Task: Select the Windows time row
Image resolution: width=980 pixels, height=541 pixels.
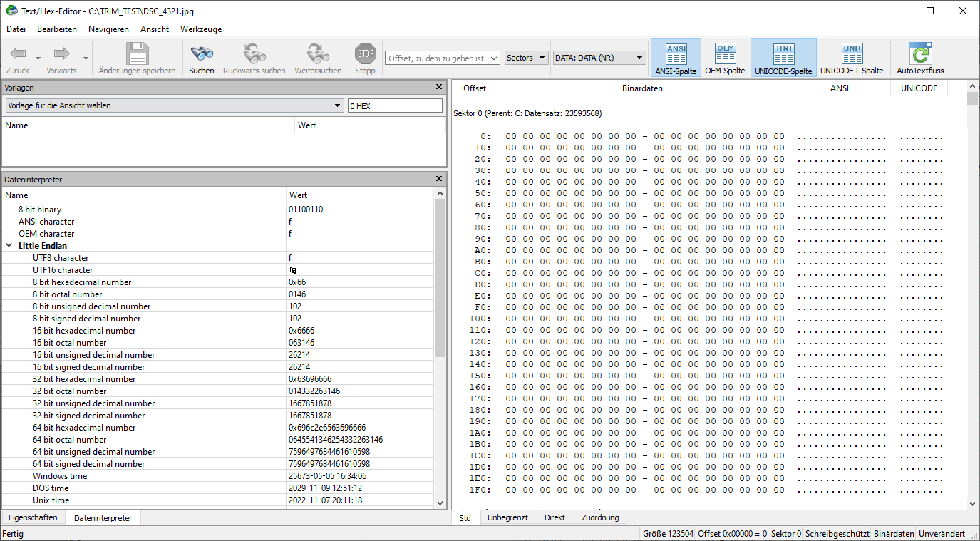Action: click(217, 476)
